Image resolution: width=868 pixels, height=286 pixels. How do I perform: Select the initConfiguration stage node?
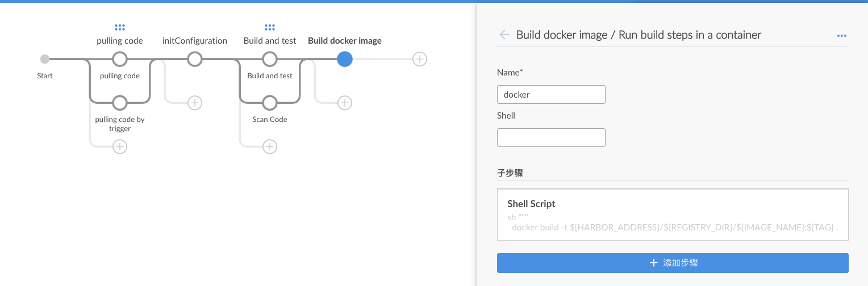[x=195, y=59]
